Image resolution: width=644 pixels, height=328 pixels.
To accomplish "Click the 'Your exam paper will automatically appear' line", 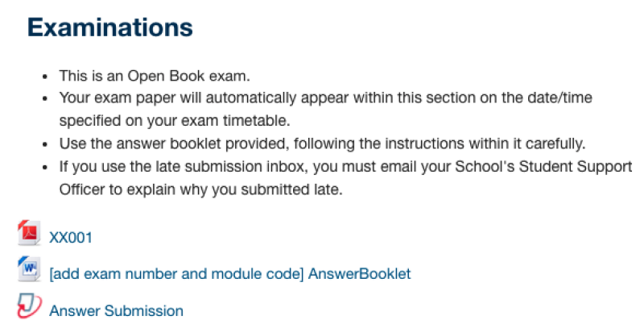I will [x=326, y=98].
